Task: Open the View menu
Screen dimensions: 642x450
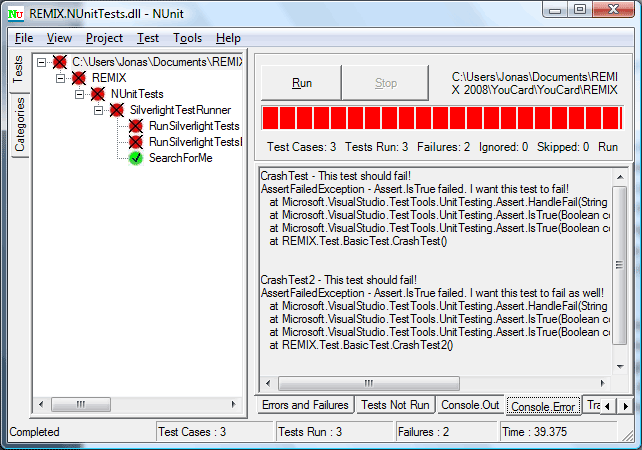Action: [x=59, y=38]
